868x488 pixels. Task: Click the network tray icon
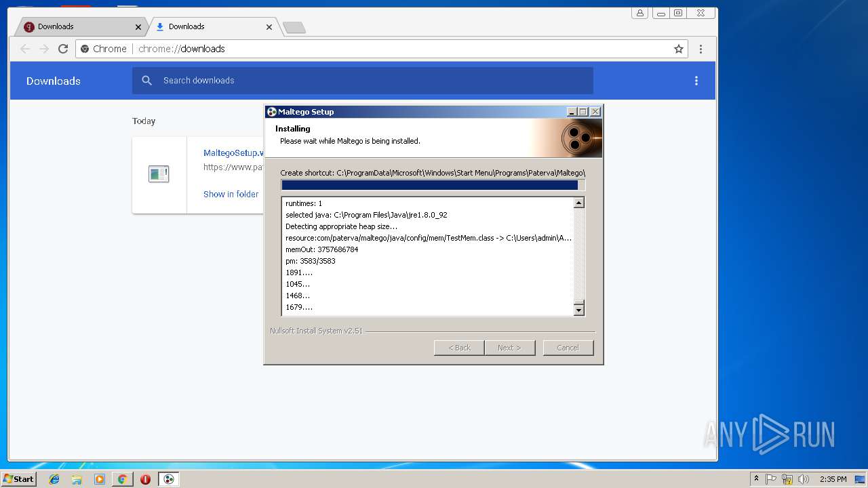tap(787, 479)
